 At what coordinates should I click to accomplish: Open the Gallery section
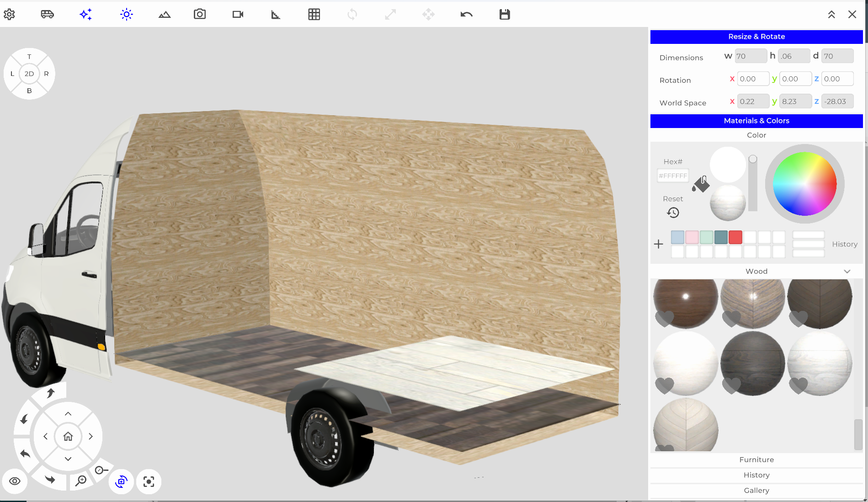pyautogui.click(x=756, y=490)
